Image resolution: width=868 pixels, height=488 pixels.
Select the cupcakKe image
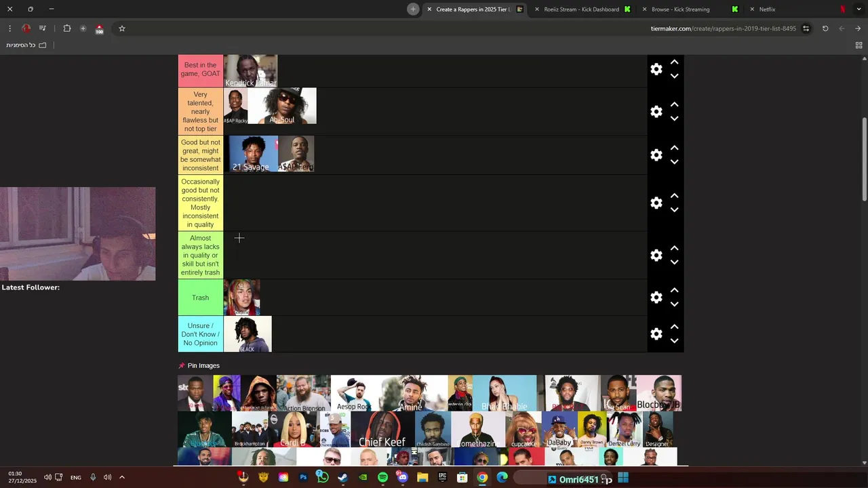pyautogui.click(x=524, y=429)
